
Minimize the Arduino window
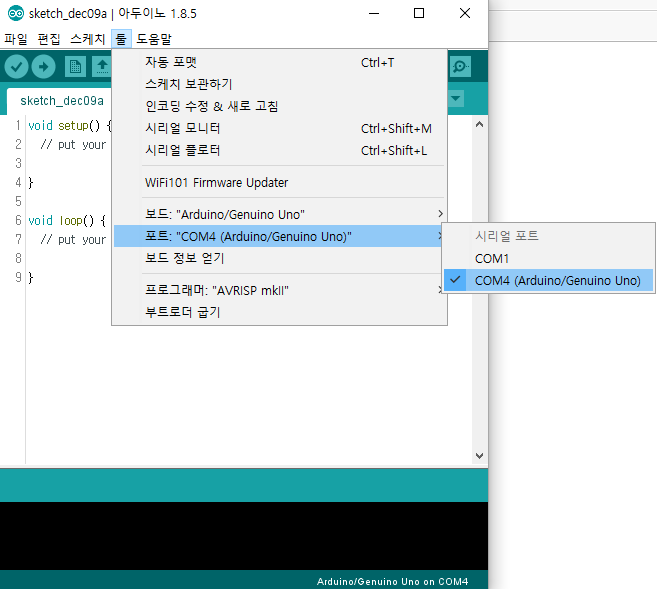(x=374, y=13)
